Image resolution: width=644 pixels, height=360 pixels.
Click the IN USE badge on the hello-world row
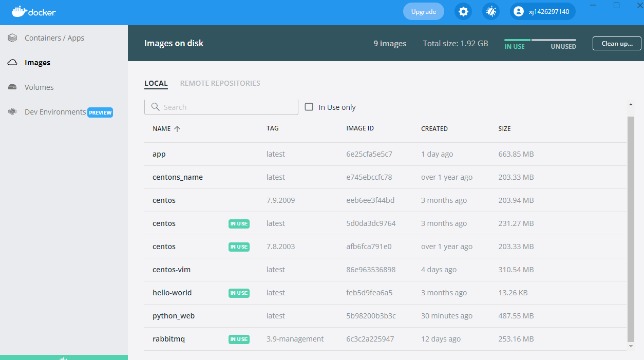coord(239,293)
